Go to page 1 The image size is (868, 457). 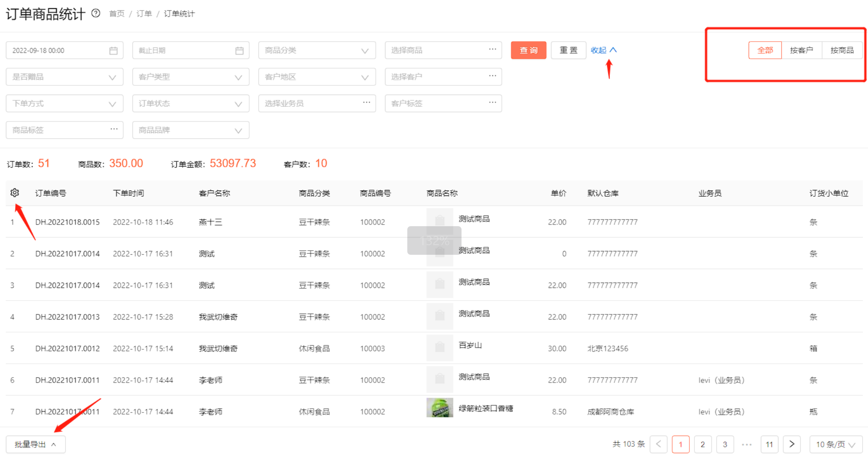click(681, 444)
